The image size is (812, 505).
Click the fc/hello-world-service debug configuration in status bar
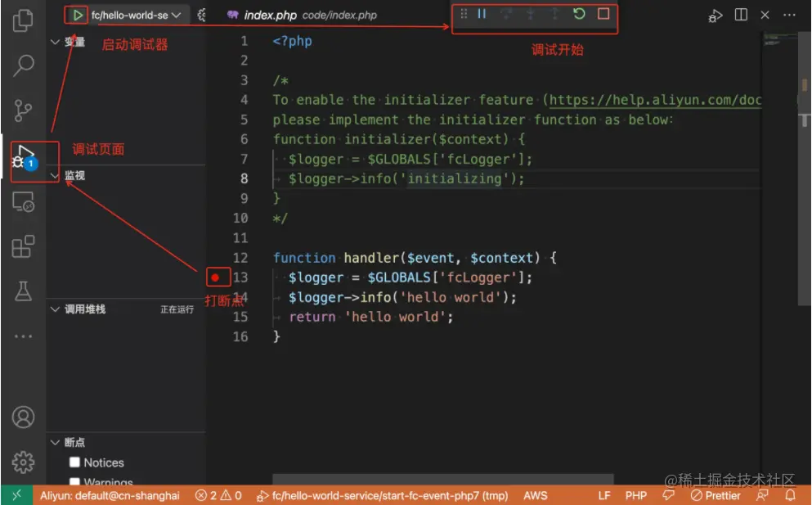(382, 496)
